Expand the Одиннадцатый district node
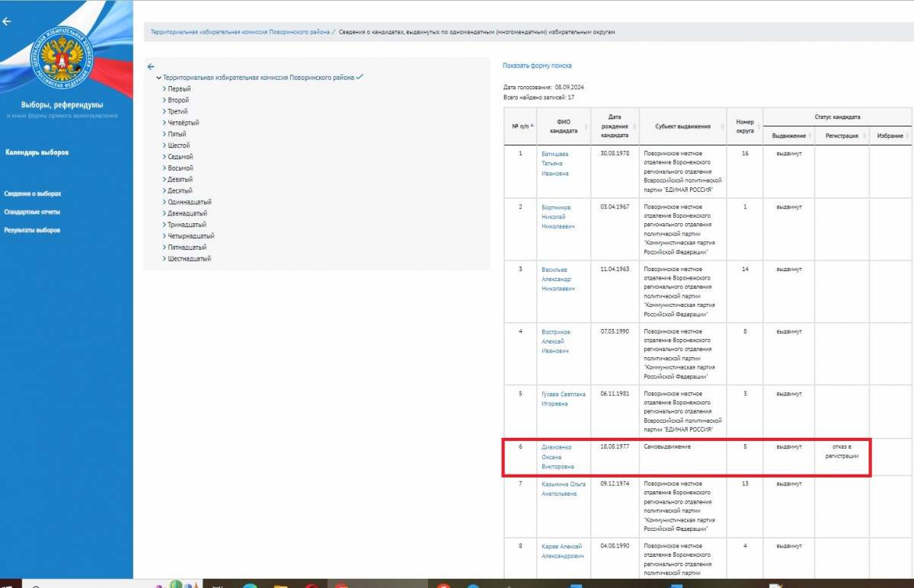Screen dimensions: 914x588 coord(164,202)
